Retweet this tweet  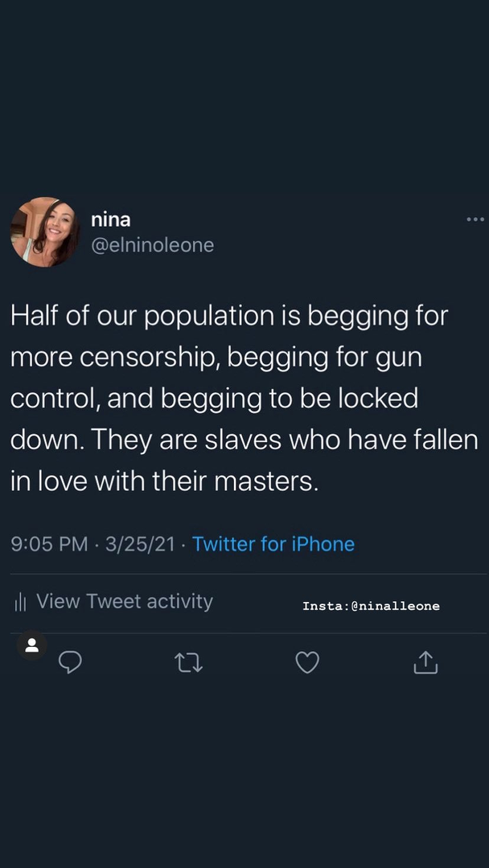(188, 662)
